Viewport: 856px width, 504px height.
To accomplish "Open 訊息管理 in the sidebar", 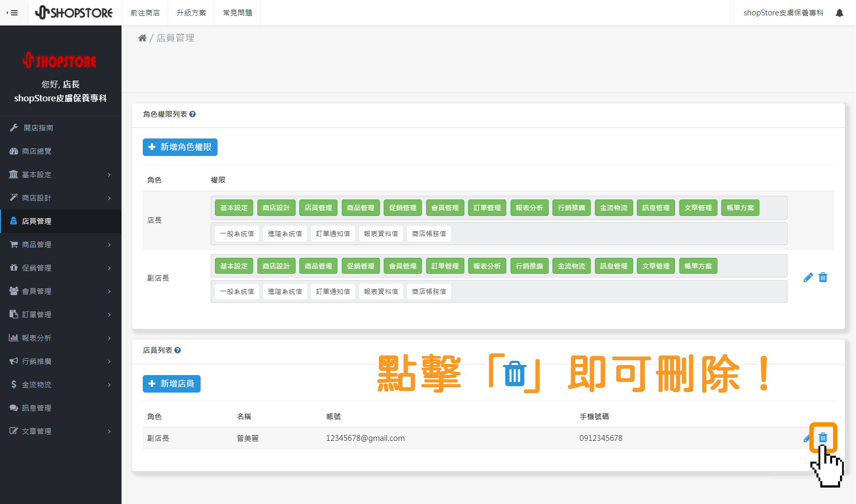I will pyautogui.click(x=60, y=408).
